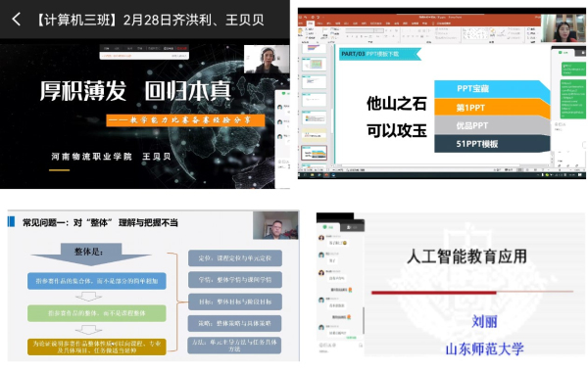Viewport: 588px width, 372px height.
Task: Open the man's webcam thumbnail beside 常见问题一
Action: (x=275, y=225)
